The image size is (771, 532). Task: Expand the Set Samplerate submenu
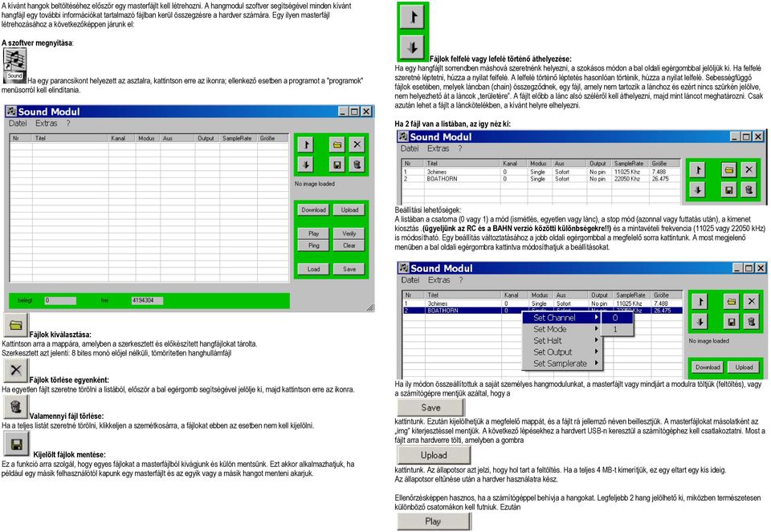coord(562,363)
